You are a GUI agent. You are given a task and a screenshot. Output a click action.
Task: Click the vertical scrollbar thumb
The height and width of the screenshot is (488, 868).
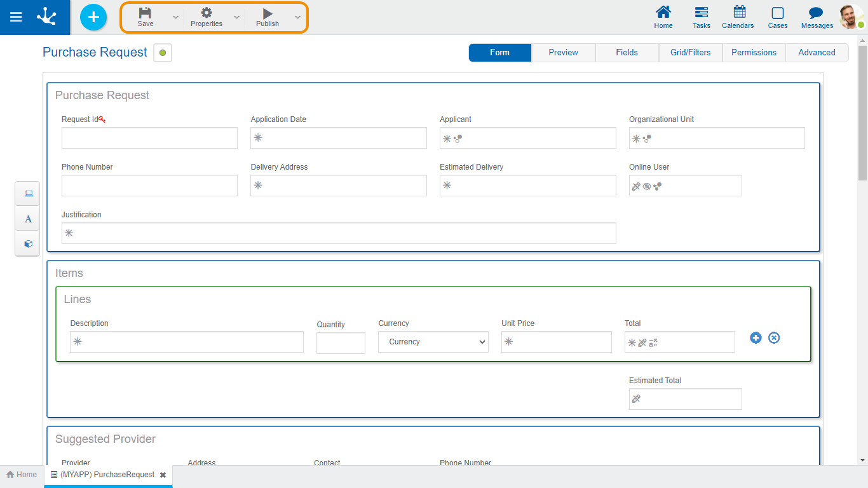[x=862, y=112]
